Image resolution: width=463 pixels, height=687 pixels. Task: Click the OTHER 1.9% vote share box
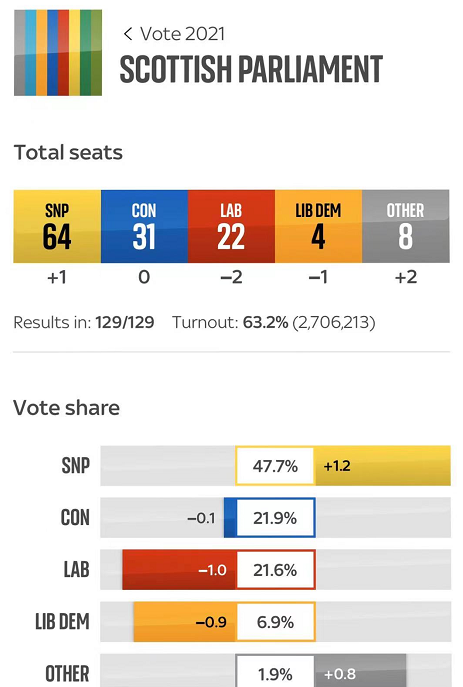pos(275,671)
